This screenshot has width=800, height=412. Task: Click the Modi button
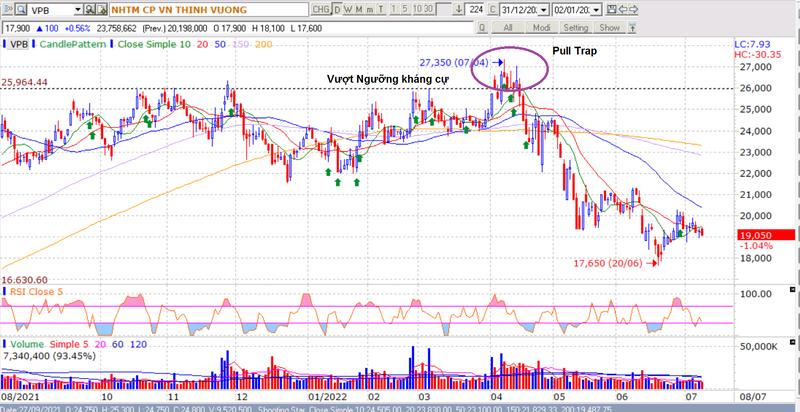tap(541, 28)
